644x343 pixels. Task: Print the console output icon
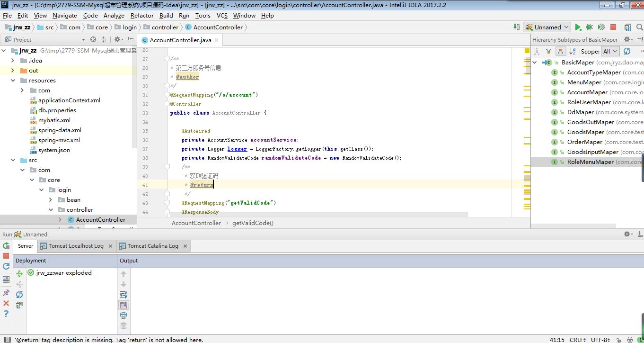click(x=124, y=316)
